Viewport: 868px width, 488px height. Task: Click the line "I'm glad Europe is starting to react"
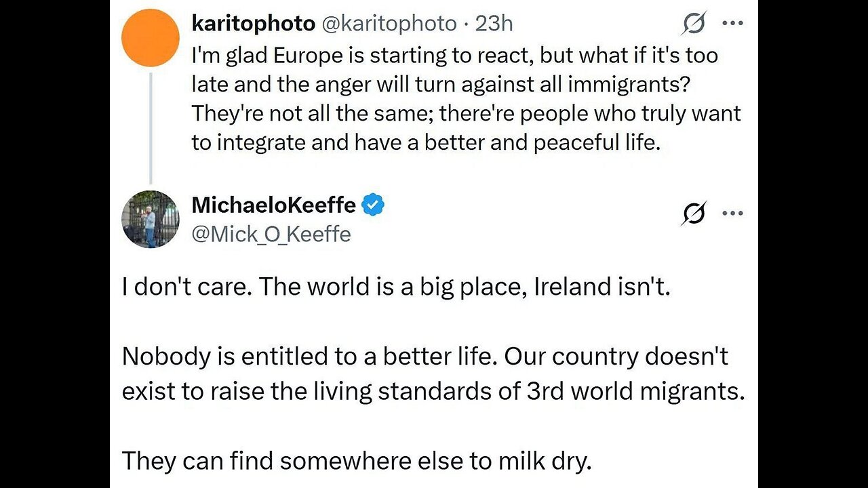click(x=454, y=55)
